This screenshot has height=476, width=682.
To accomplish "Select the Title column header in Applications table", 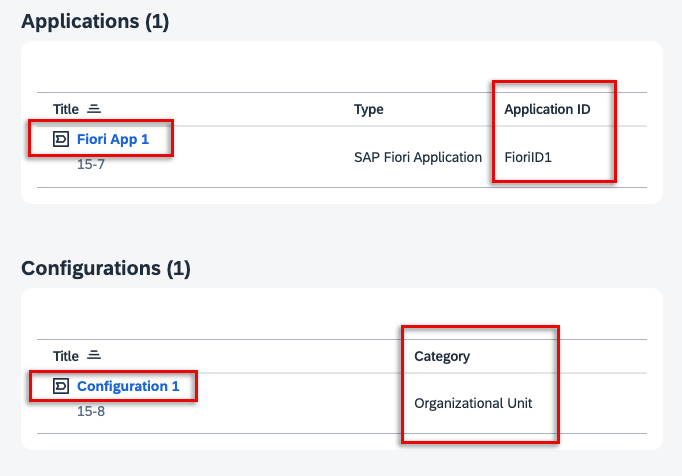I will [x=66, y=108].
